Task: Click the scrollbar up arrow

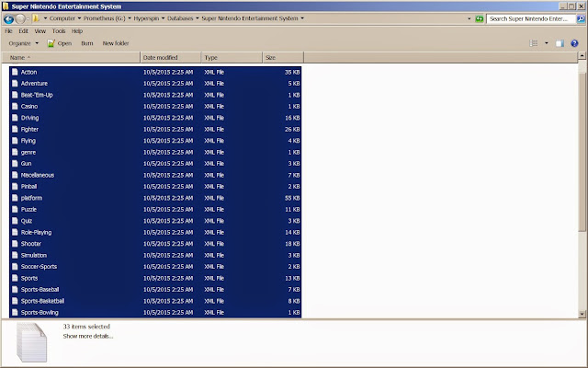Action: [582, 55]
